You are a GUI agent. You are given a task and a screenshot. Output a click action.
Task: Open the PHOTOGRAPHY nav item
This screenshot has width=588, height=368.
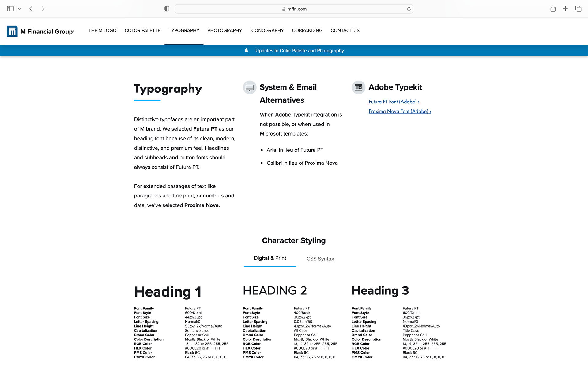click(224, 30)
